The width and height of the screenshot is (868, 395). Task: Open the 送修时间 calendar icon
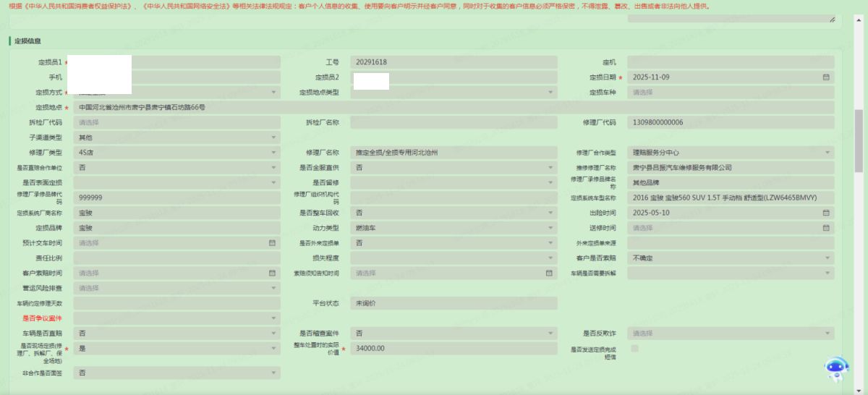825,228
